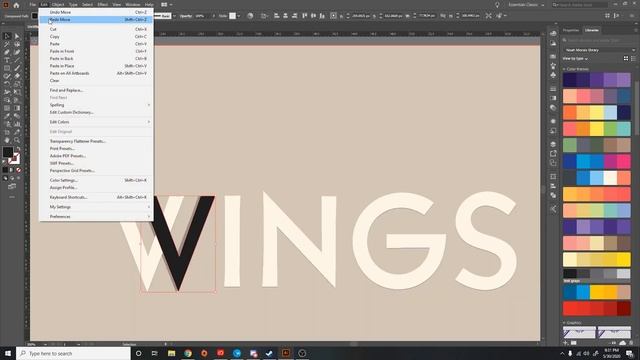Select the Selection tool arrow
The width and height of the screenshot is (640, 360).
click(7, 36)
